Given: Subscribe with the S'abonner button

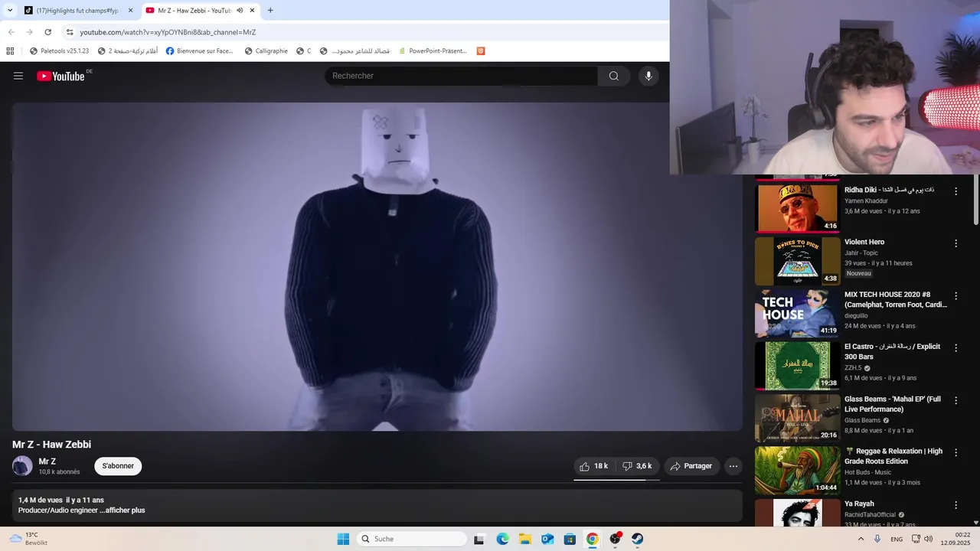Looking at the screenshot, I should (118, 466).
